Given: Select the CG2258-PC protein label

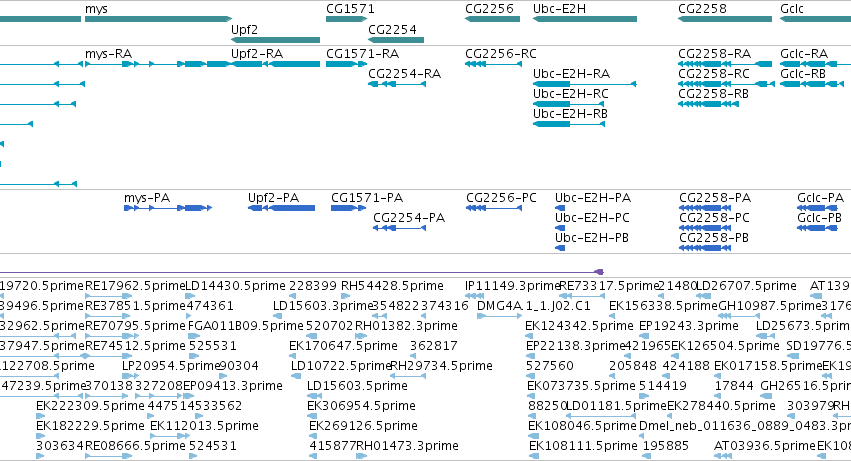Looking at the screenshot, I should click(x=715, y=217).
